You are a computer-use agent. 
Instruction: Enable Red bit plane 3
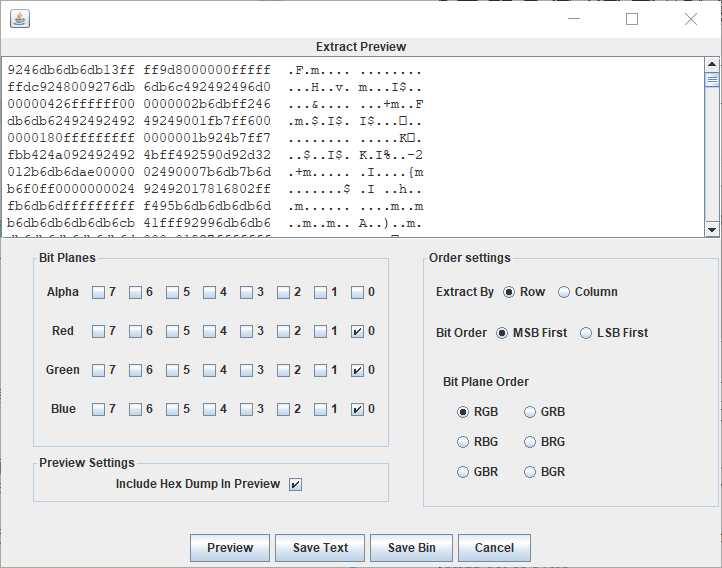pyautogui.click(x=246, y=331)
